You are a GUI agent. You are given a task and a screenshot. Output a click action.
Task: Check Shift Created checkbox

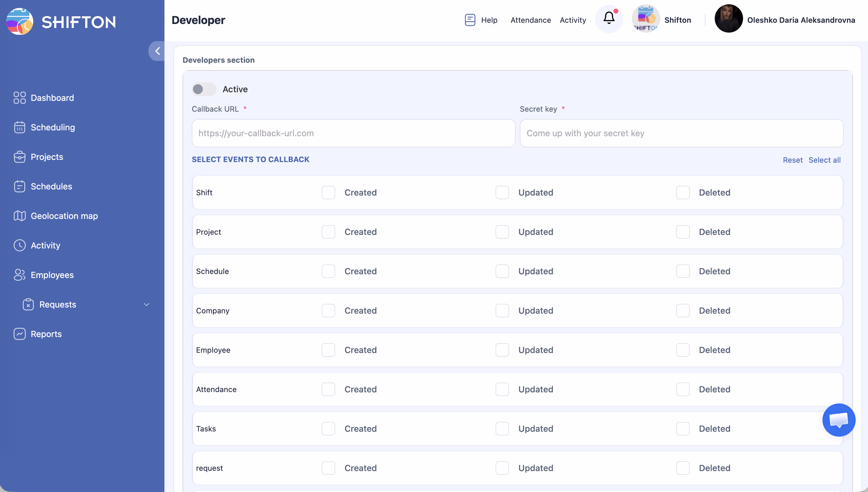(328, 192)
